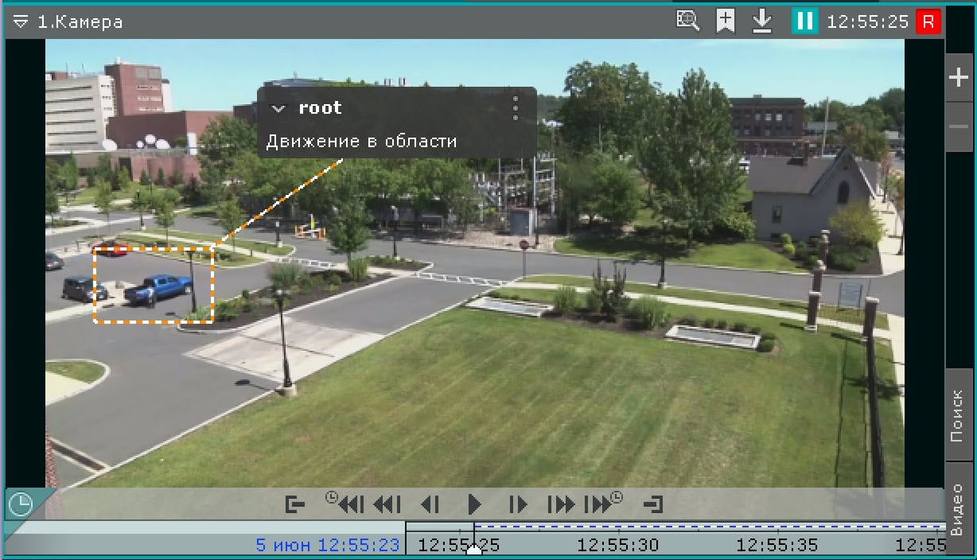Screen dimensions: 977x560
Task: Click the timeline position slider handle
Action: click(474, 550)
